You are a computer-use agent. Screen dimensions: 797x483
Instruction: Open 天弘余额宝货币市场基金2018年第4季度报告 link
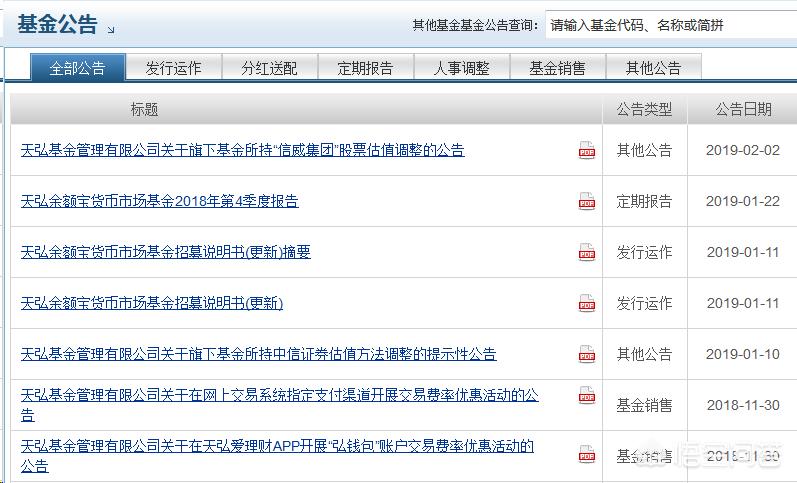(159, 201)
